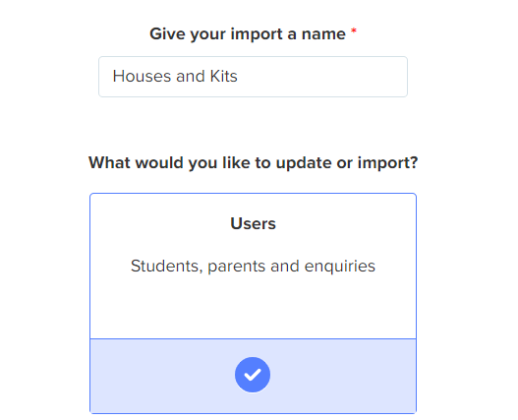Screen dimensions: 518x420
Task: Click the 'What would you like to update or import?' heading
Action: pos(253,163)
